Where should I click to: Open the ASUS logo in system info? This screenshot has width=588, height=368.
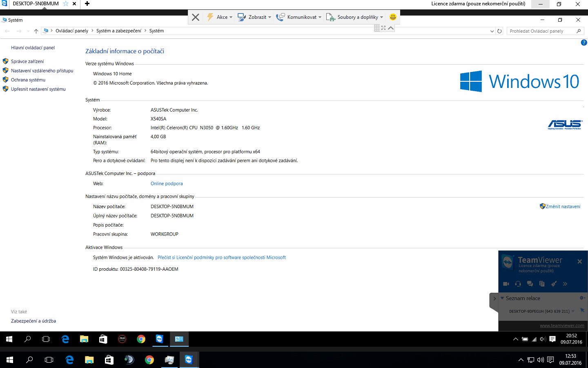click(x=565, y=124)
